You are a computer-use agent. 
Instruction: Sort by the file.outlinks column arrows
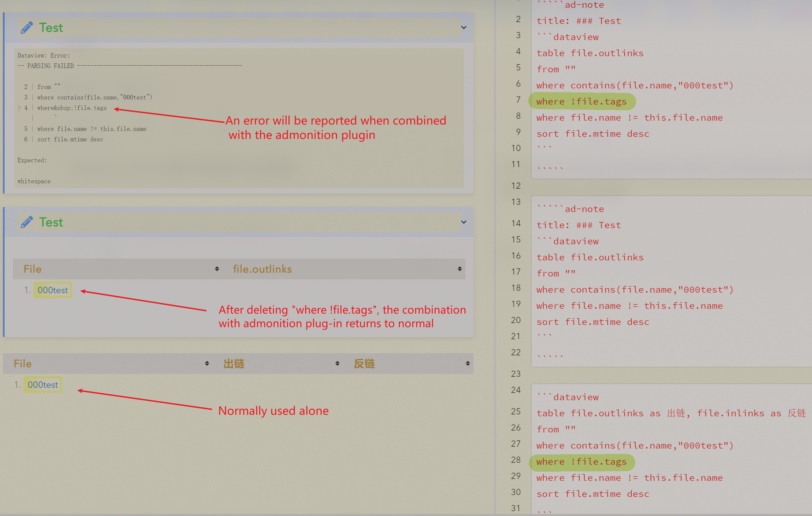click(460, 269)
